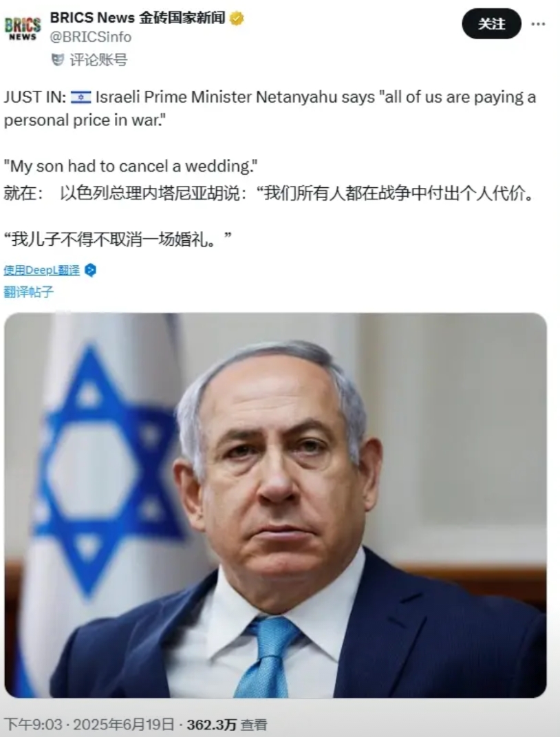Viewport: 560px width, 737px height.
Task: Open the 使用DeepL翻译 link
Action: click(x=41, y=270)
